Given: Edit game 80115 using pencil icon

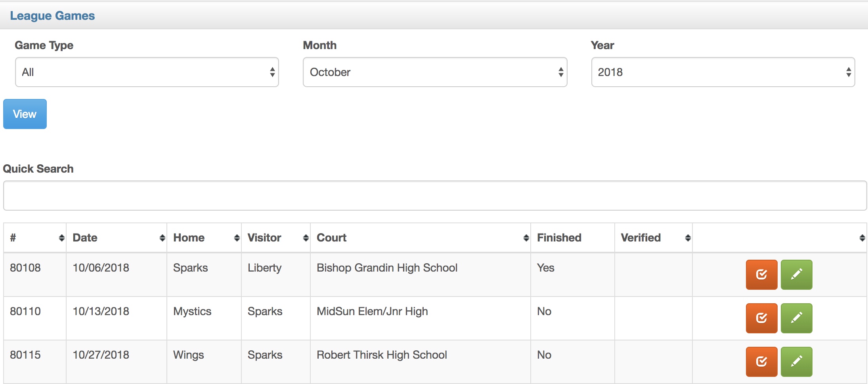Looking at the screenshot, I should 796,362.
